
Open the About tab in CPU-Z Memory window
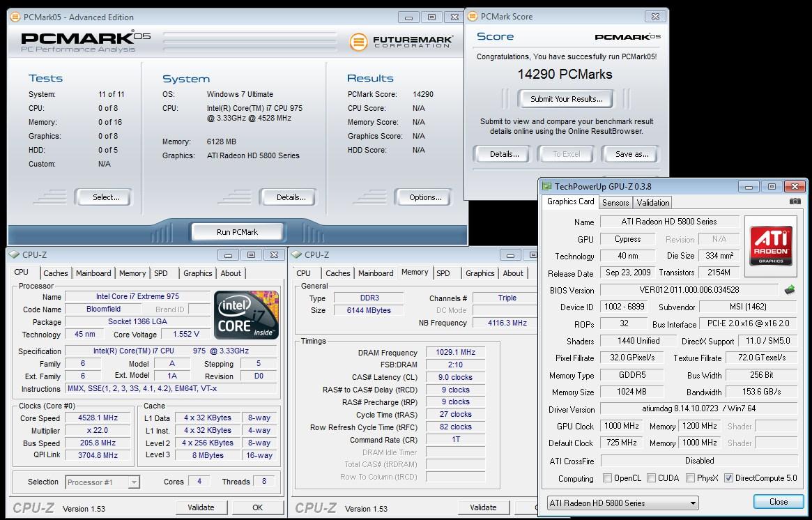513,273
